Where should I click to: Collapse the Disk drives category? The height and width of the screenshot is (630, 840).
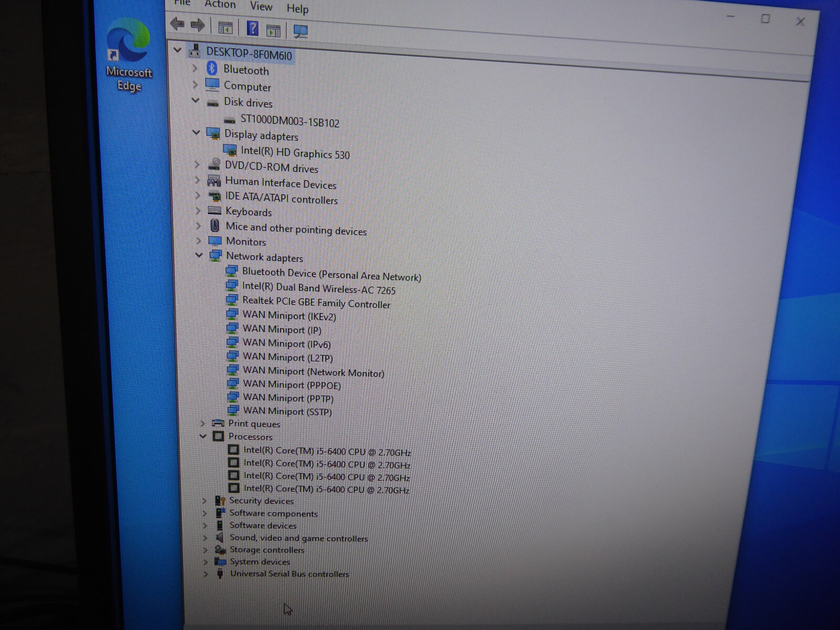tap(196, 100)
